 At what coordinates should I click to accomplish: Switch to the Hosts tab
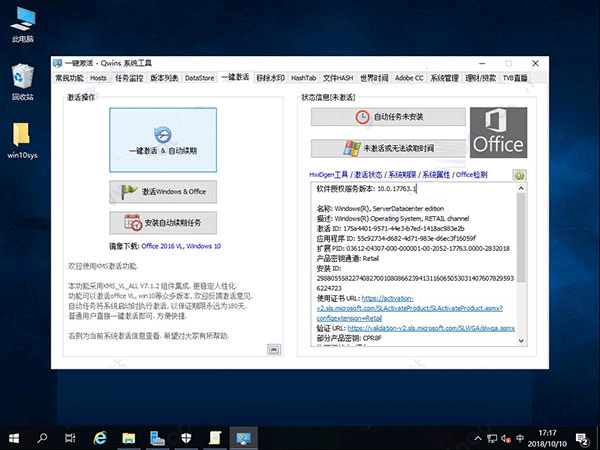point(98,77)
